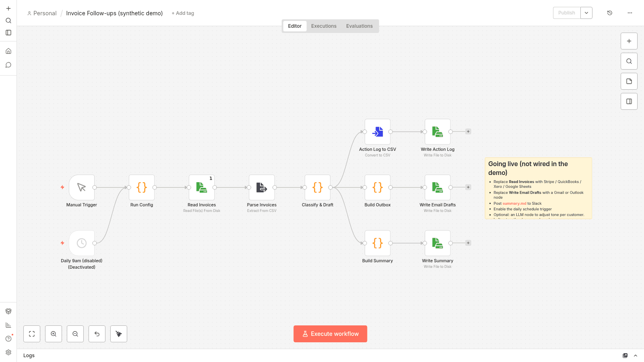This screenshot has width=644, height=362.
Task: Open the Action Log to CSV node
Action: click(x=378, y=132)
